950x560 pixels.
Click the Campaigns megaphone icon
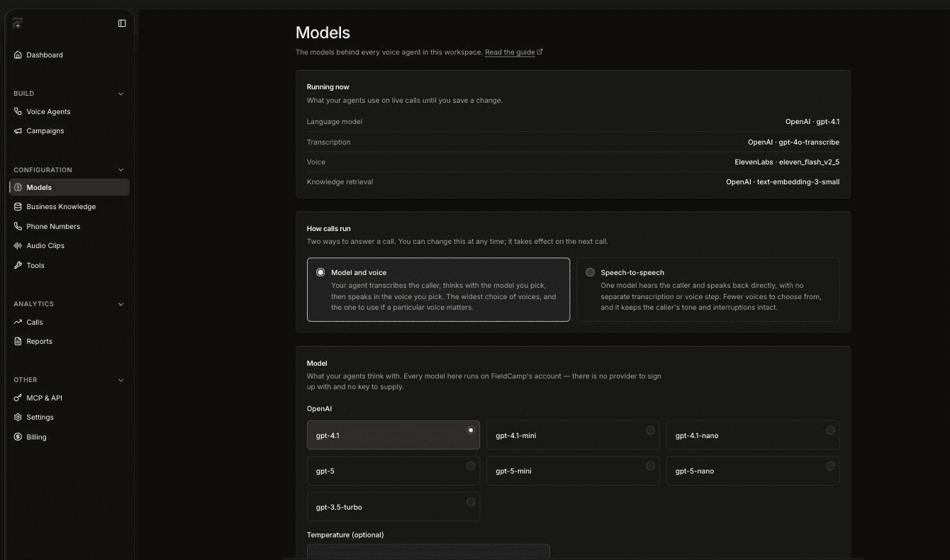18,130
